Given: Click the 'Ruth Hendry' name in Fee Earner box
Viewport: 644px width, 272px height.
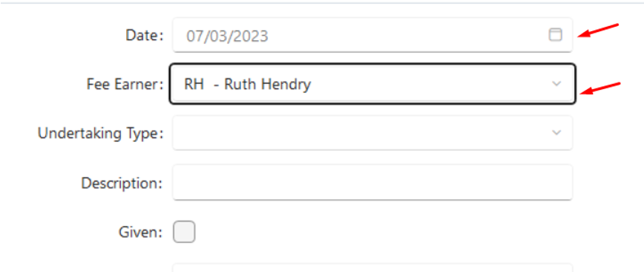Looking at the screenshot, I should click(267, 85).
